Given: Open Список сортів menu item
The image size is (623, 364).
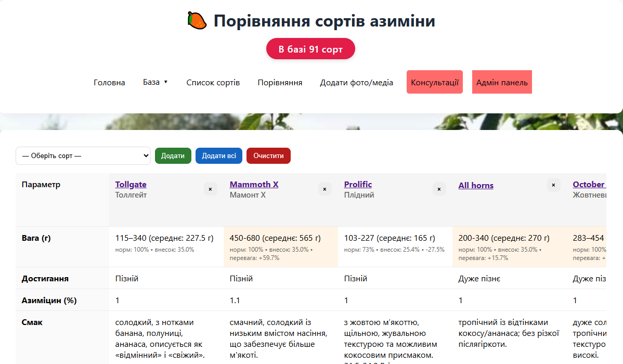Looking at the screenshot, I should (213, 83).
